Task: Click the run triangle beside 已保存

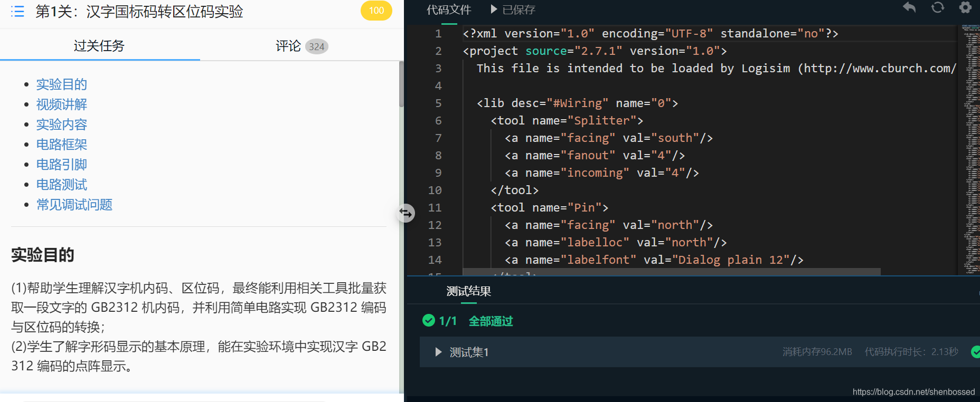Action: [x=494, y=9]
